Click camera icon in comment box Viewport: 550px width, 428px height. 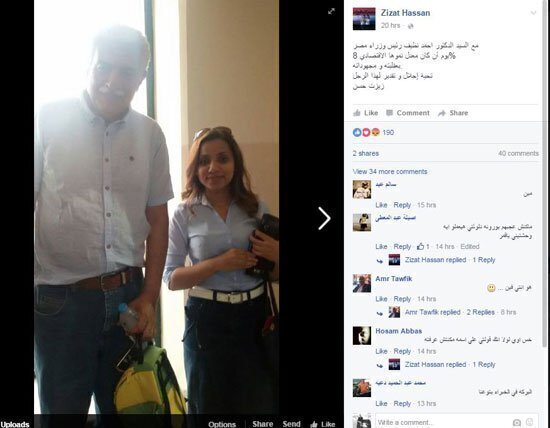(517, 422)
